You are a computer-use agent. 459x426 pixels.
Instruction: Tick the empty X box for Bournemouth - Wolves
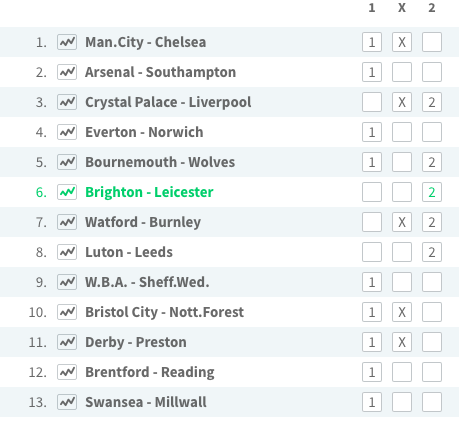pos(402,162)
